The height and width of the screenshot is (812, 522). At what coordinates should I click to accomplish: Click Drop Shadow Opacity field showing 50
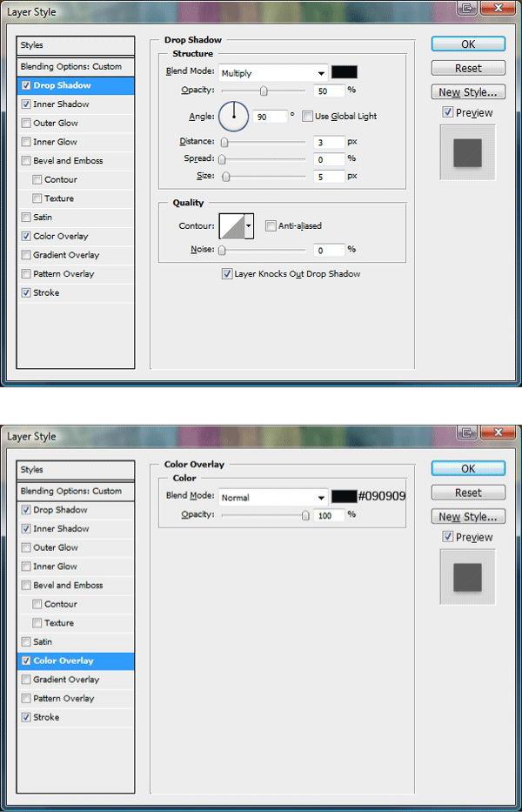point(329,91)
